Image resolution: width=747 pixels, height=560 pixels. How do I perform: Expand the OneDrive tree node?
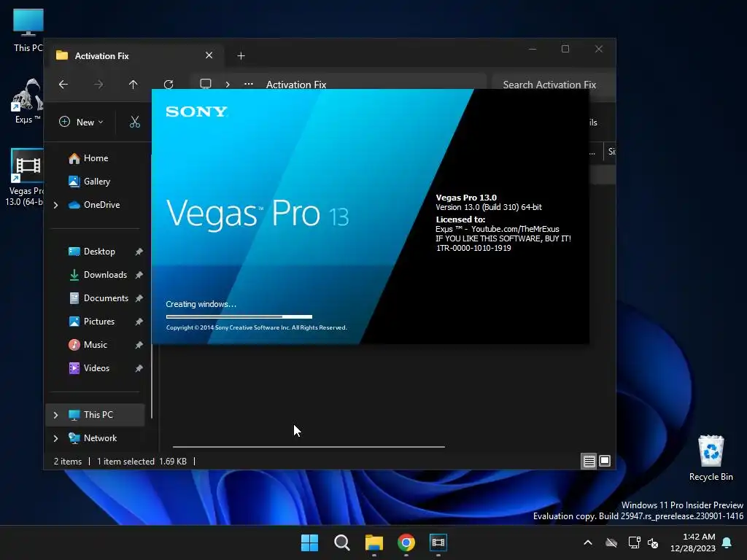(x=55, y=205)
